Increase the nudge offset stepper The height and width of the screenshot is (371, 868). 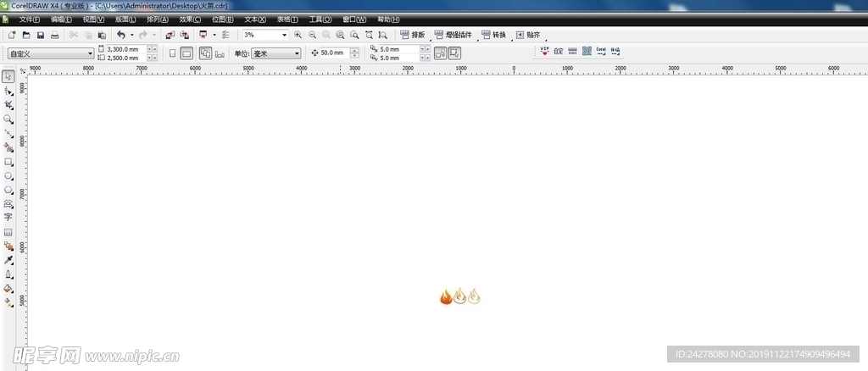tap(355, 51)
